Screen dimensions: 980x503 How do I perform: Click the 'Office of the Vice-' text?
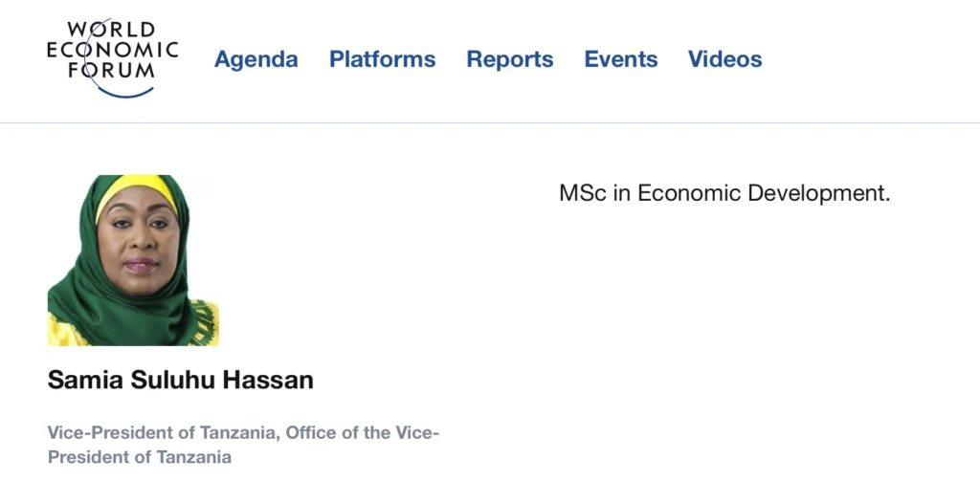coord(362,433)
